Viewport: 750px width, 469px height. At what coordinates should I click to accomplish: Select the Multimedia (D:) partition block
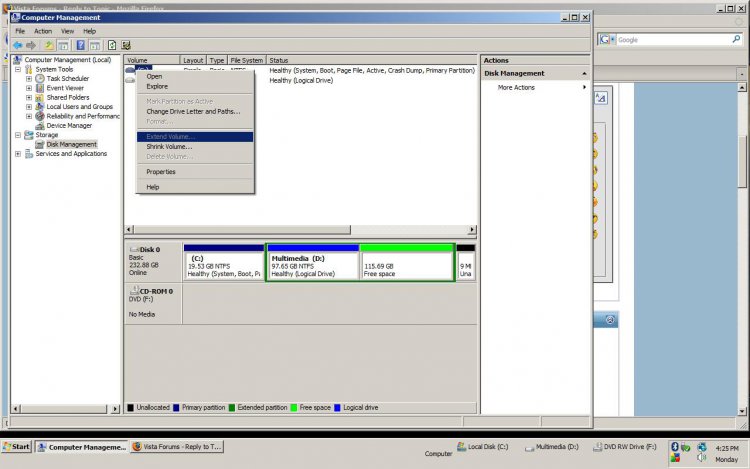click(313, 262)
